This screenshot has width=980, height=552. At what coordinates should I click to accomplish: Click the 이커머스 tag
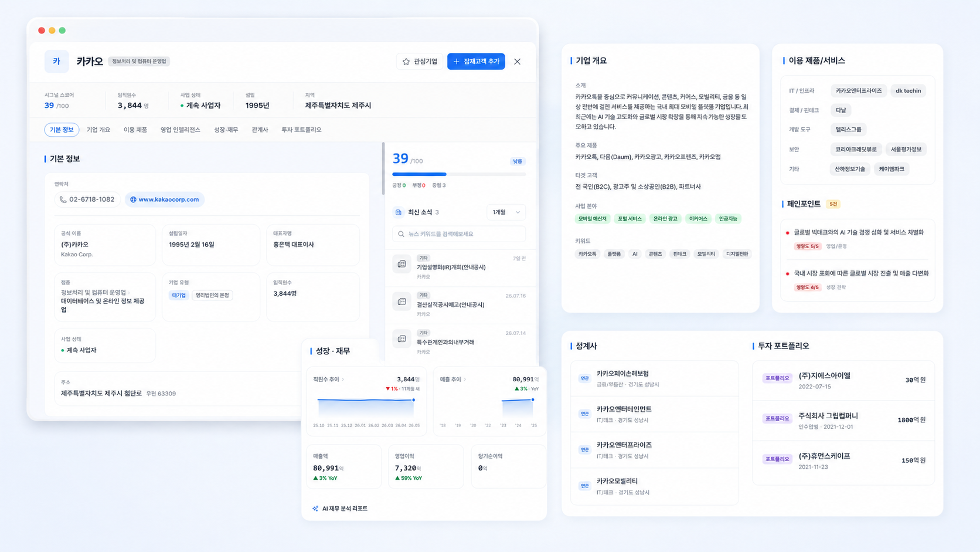698,219
